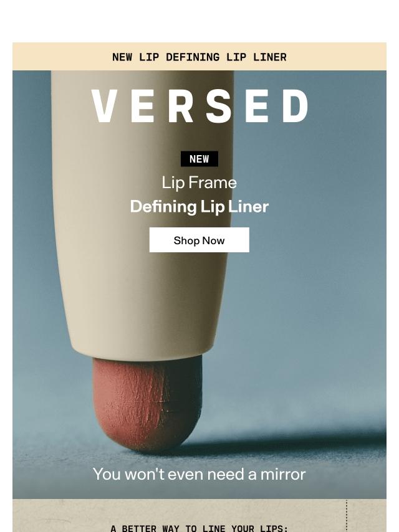Image resolution: width=399 pixels, height=532 pixels.
Task: Click the dotted vertical divider line
Action: click(347, 516)
